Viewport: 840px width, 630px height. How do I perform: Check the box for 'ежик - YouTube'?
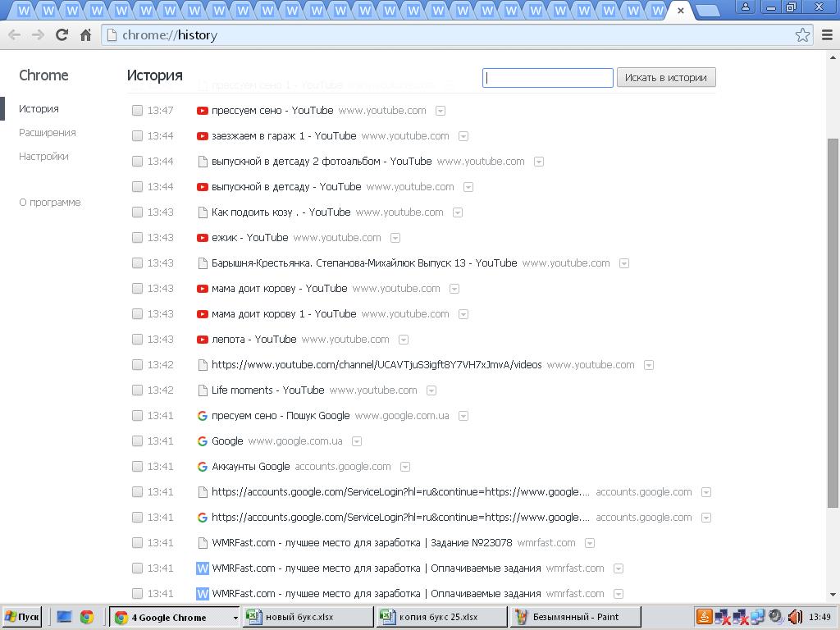click(137, 238)
